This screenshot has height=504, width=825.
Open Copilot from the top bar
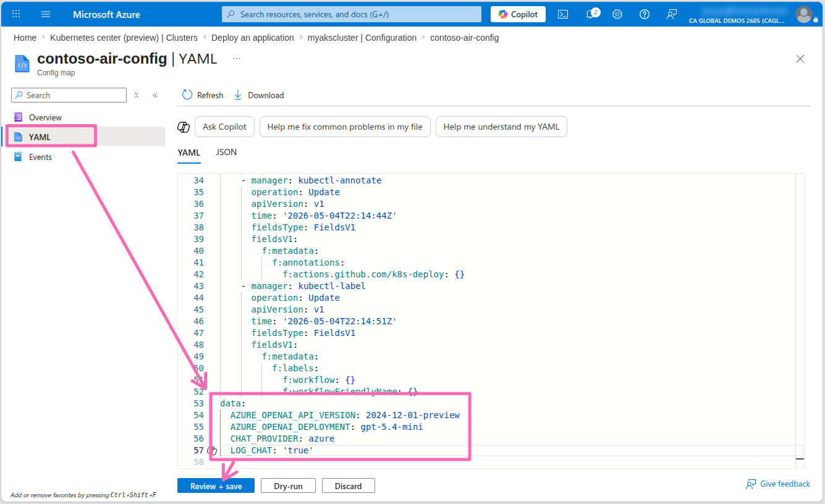(x=518, y=14)
